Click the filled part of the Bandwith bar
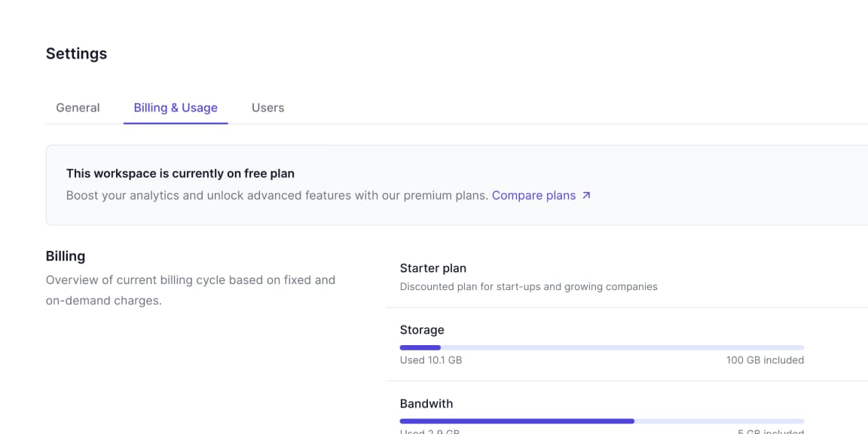Viewport: 868px width, 434px height. tap(516, 421)
